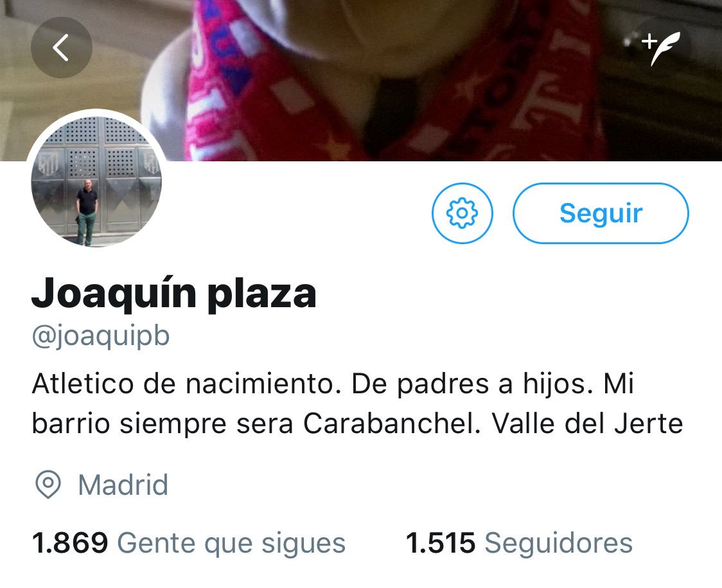Open the gear settings icon

462,213
